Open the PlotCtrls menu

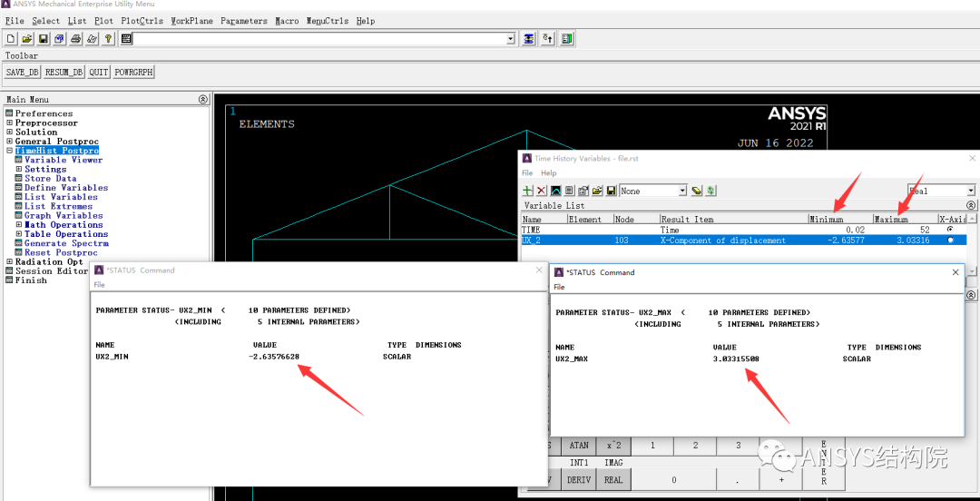point(142,21)
